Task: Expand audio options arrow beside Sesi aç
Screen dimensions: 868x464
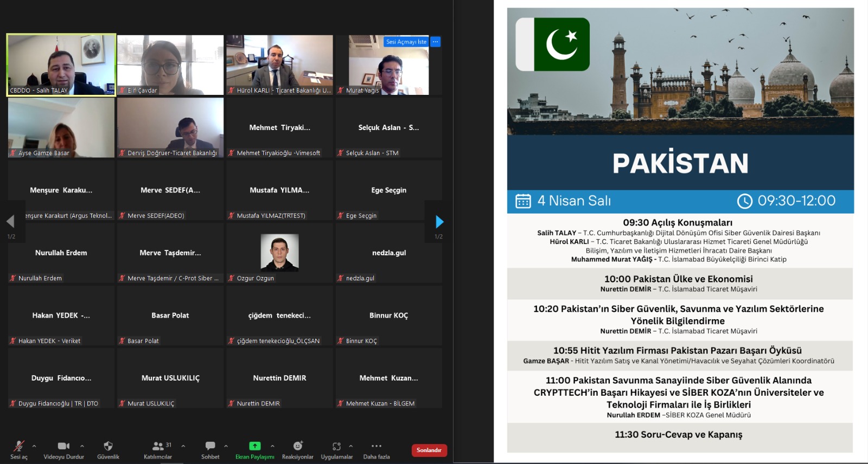Action: 34,446
